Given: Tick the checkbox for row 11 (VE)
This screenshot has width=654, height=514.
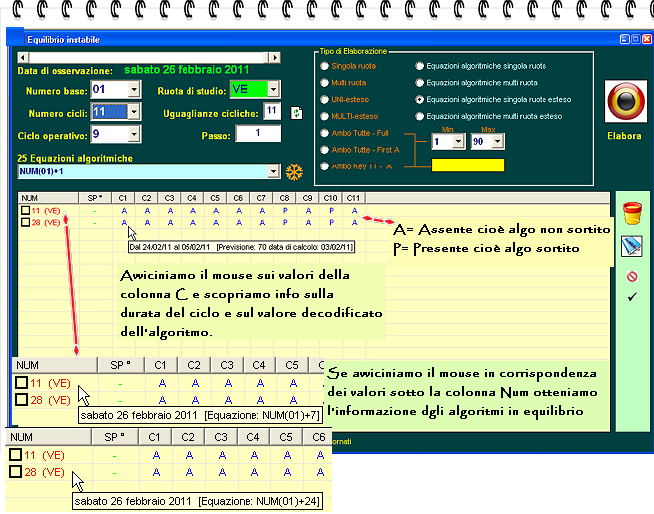Looking at the screenshot, I should pyautogui.click(x=24, y=211).
